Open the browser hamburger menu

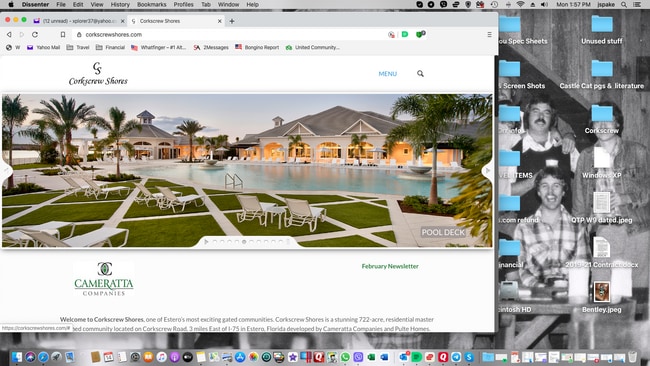(490, 34)
